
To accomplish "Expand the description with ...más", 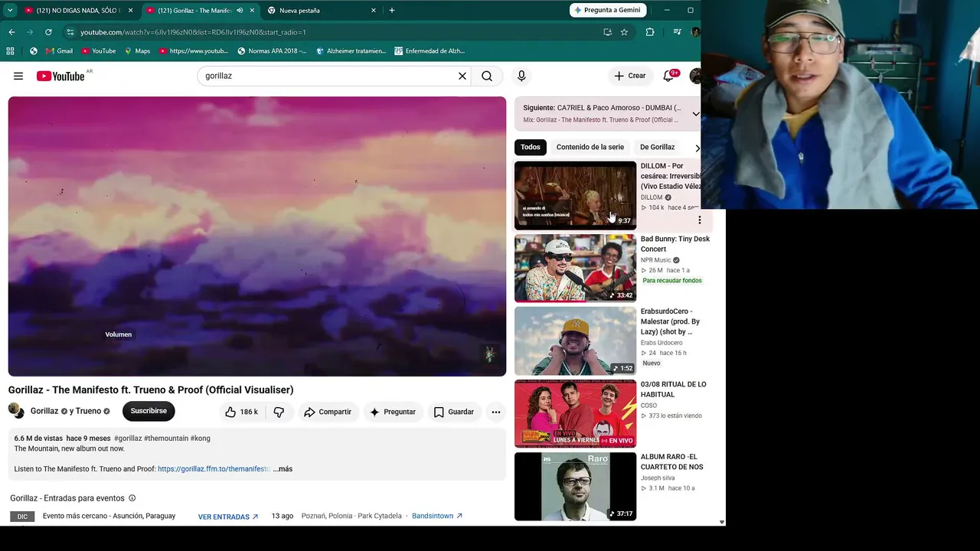I will point(283,469).
